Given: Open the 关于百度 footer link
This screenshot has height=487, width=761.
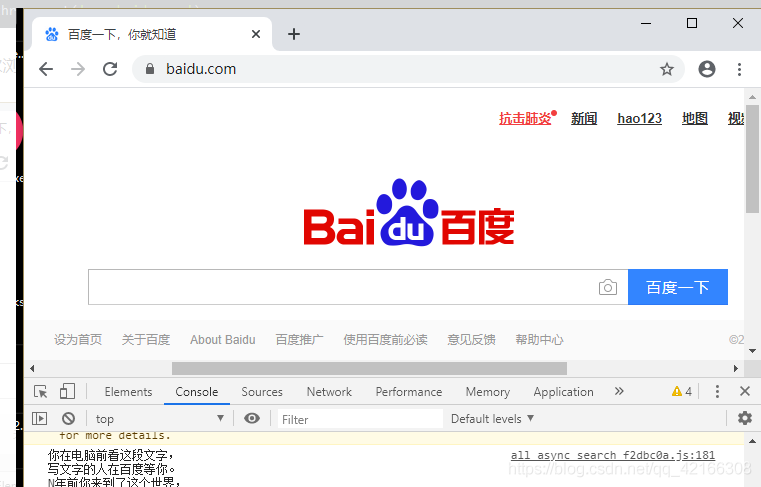Looking at the screenshot, I should 146,339.
